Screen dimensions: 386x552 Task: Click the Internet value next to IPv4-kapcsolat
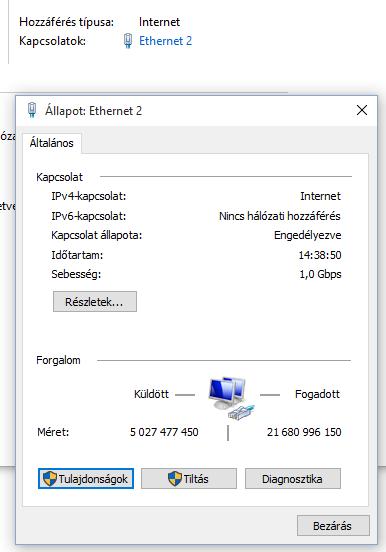pos(320,196)
